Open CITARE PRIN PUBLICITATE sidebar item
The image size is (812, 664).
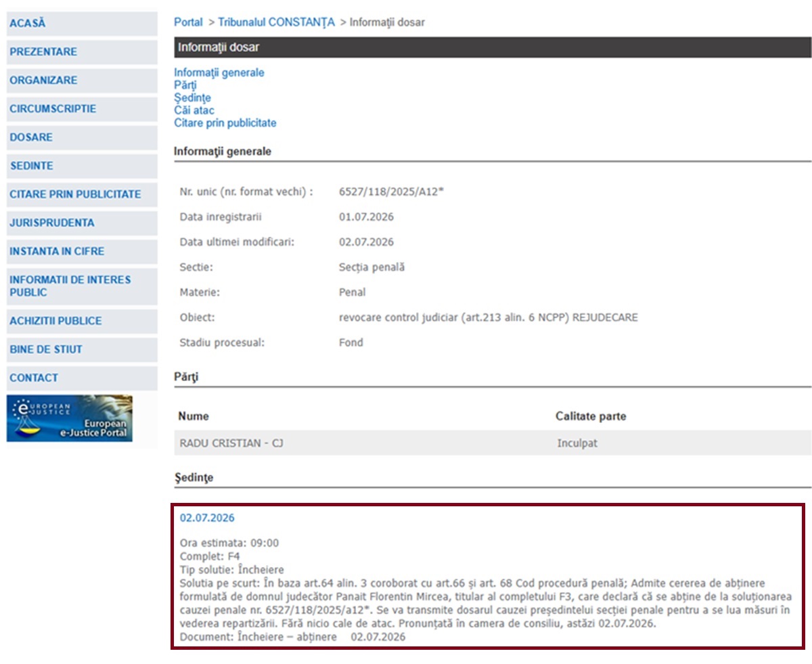[x=82, y=194]
